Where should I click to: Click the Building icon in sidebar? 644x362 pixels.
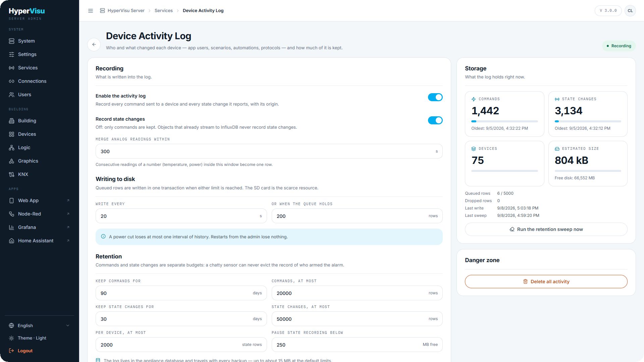click(x=11, y=121)
